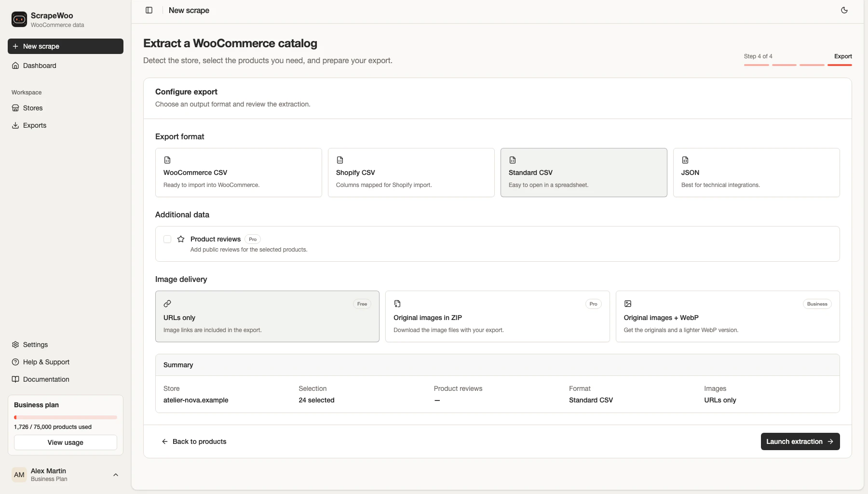Screen dimensions: 868x494
Task: Click the products used progress bar
Action: [x=66, y=417]
